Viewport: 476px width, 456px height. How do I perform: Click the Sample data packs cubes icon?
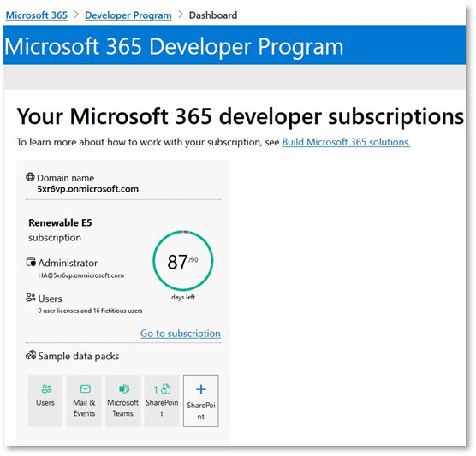[x=31, y=355]
